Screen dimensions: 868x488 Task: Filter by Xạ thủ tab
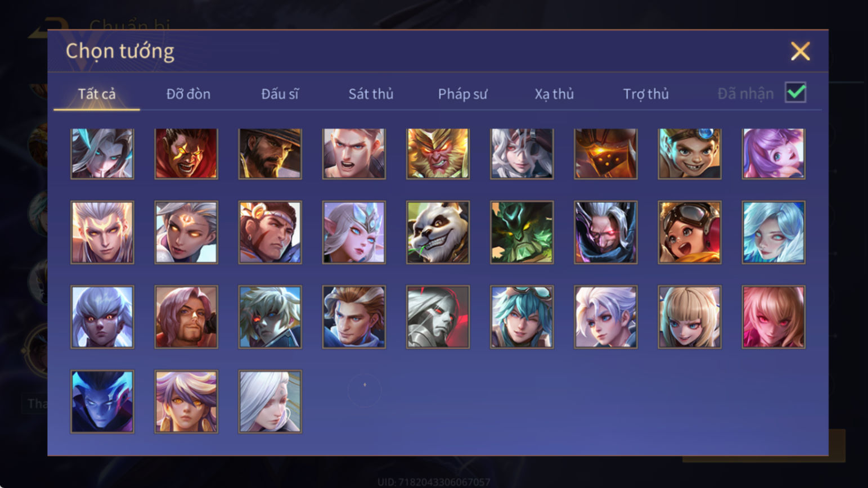click(x=554, y=94)
